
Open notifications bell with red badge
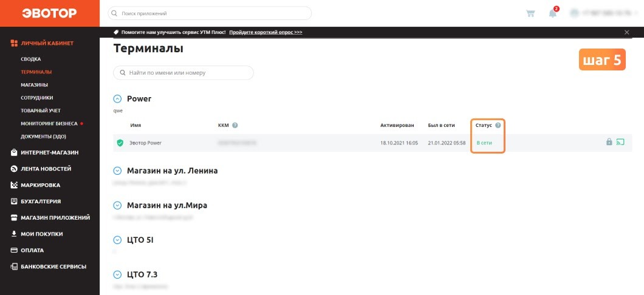pos(553,12)
